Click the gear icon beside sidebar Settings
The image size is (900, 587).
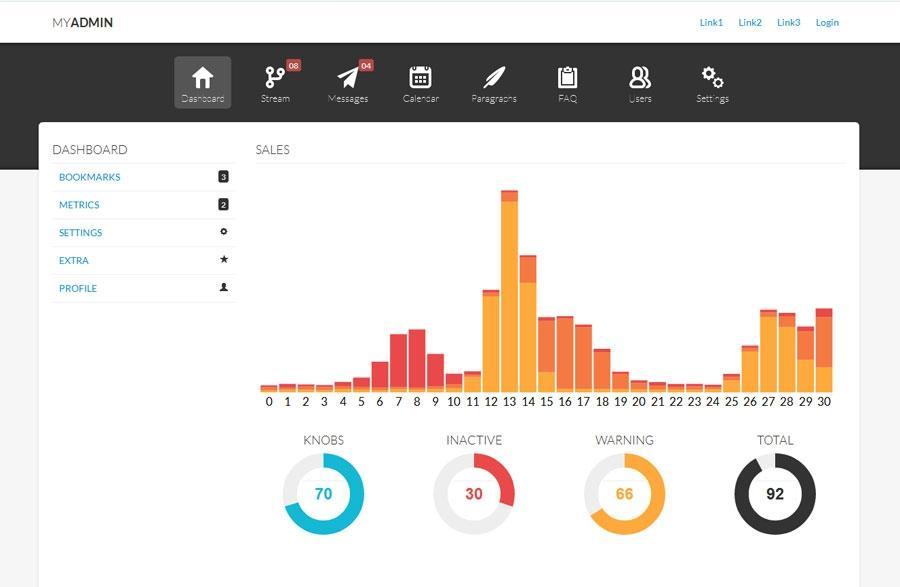pos(224,232)
